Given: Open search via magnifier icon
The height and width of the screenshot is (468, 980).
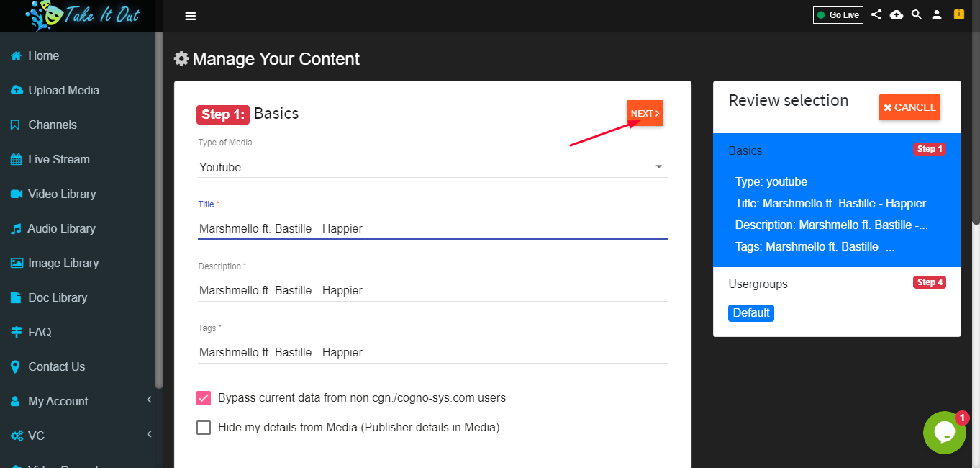Looking at the screenshot, I should tap(917, 14).
